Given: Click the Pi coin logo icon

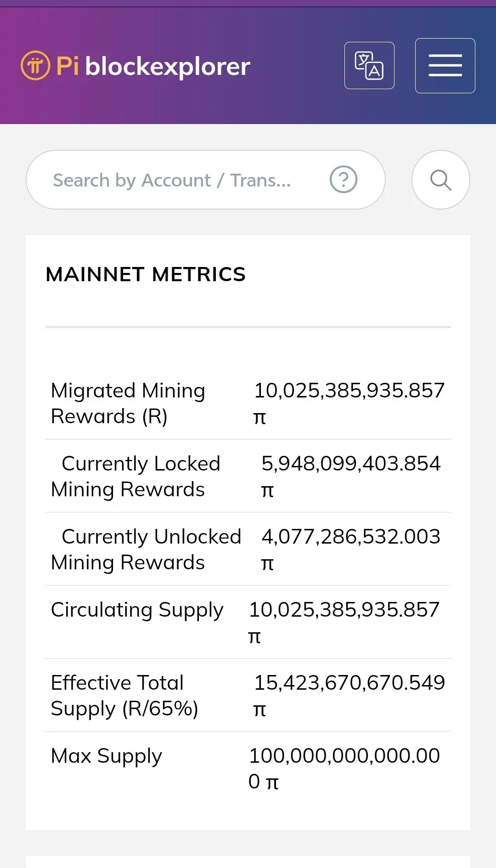Looking at the screenshot, I should (x=35, y=66).
